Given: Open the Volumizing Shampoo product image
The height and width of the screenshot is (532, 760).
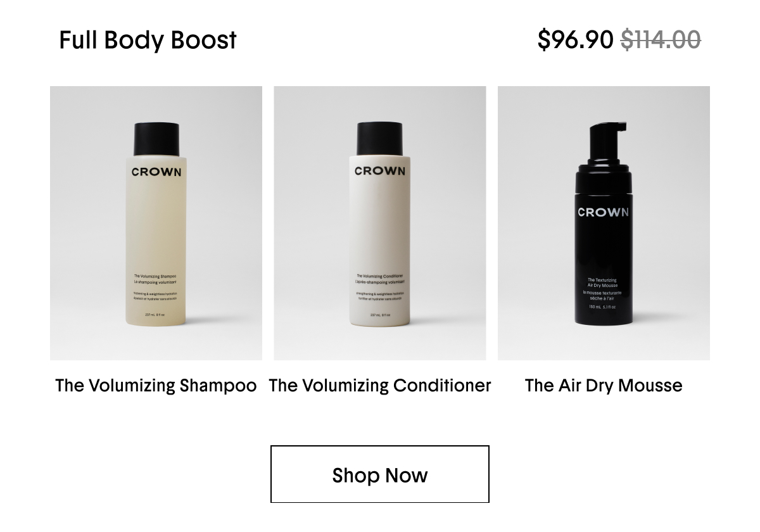Looking at the screenshot, I should [x=156, y=223].
